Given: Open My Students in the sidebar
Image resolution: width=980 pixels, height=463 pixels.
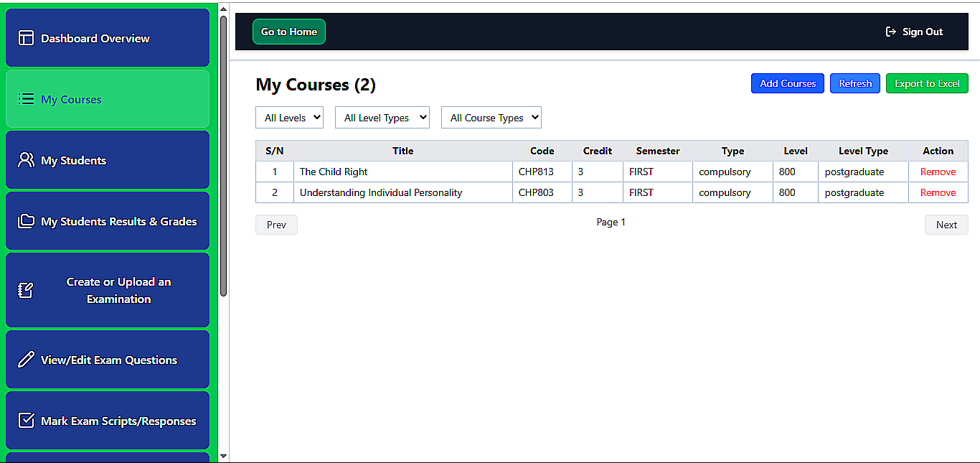Looking at the screenshot, I should pos(108,160).
